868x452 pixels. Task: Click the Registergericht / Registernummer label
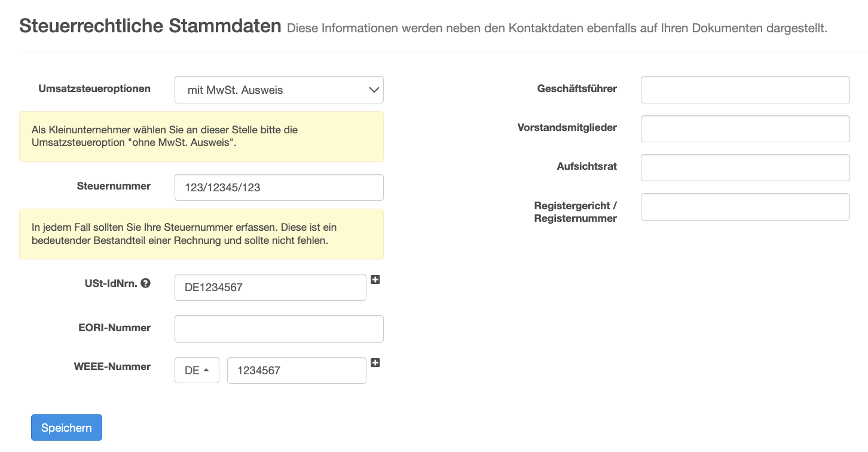pyautogui.click(x=576, y=212)
